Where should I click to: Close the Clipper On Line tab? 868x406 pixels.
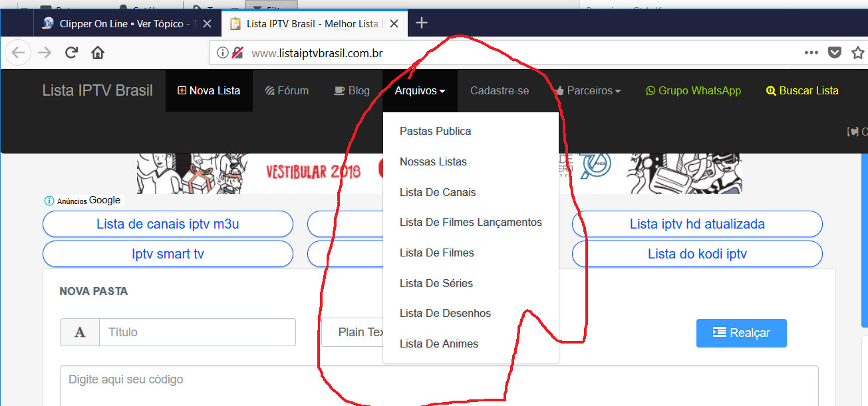click(208, 24)
